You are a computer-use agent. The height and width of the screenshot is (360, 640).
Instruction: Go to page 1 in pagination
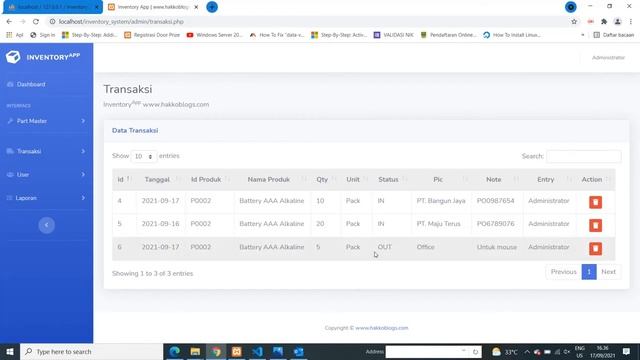tap(589, 272)
